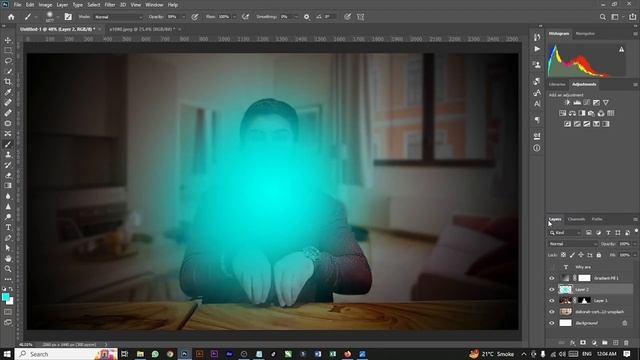The height and width of the screenshot is (360, 640).
Task: Open layer blend mode Normal dropdown
Action: pyautogui.click(x=572, y=244)
